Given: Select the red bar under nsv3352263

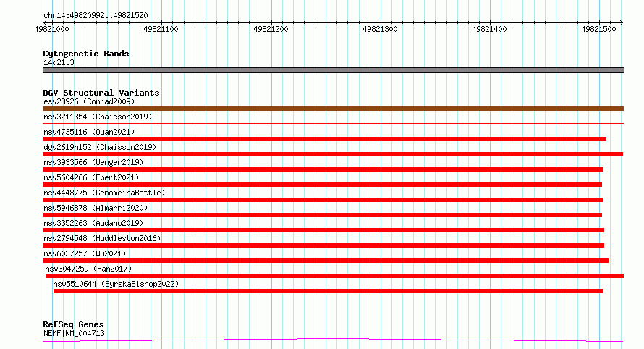Looking at the screenshot, I should tap(323, 230).
